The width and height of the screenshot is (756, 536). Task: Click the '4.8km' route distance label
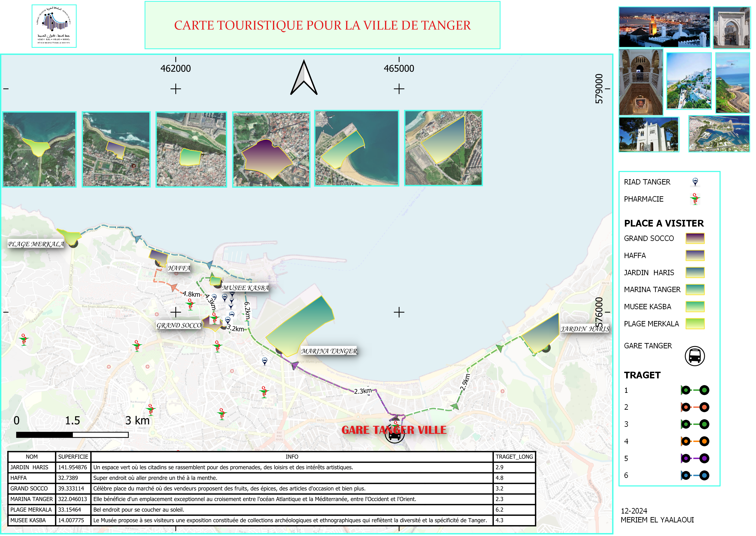coord(191,294)
